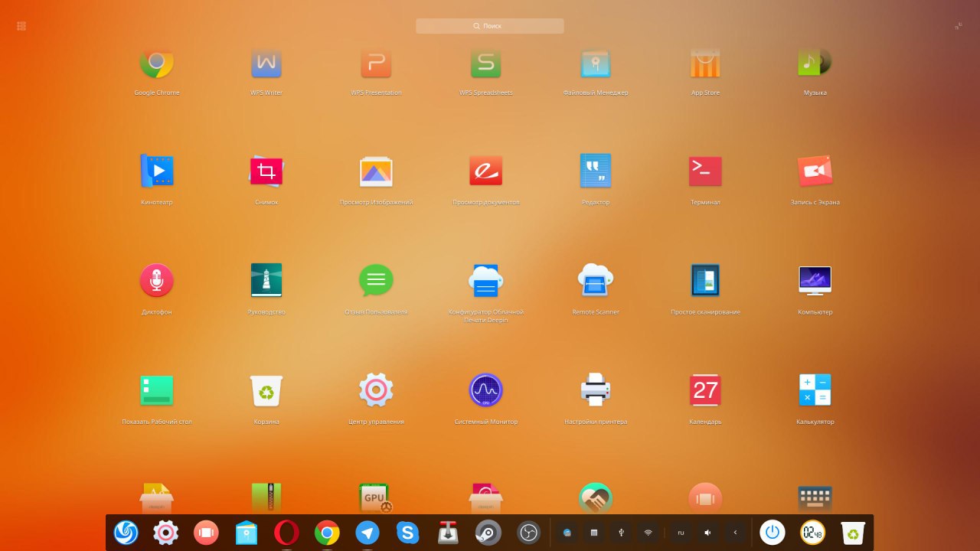Collapse the dock tray with arrow

coord(735,533)
